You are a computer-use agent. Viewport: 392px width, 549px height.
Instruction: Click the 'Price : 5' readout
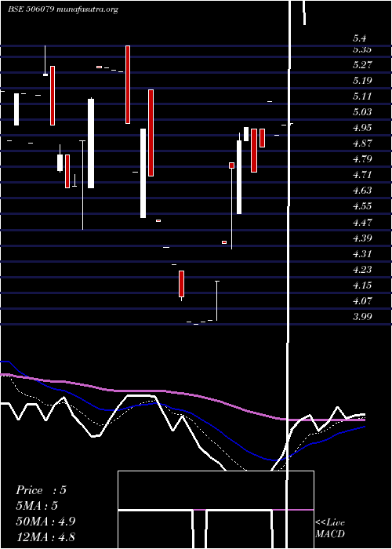click(41, 490)
